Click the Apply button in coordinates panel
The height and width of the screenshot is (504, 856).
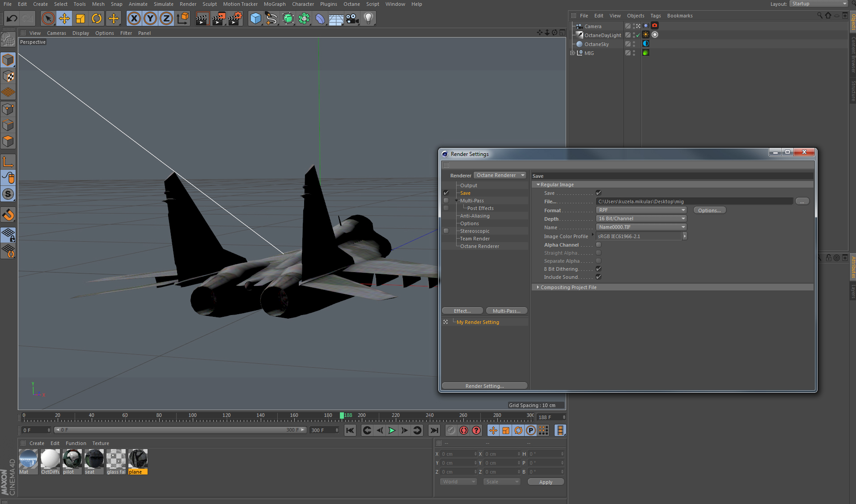tap(546, 482)
